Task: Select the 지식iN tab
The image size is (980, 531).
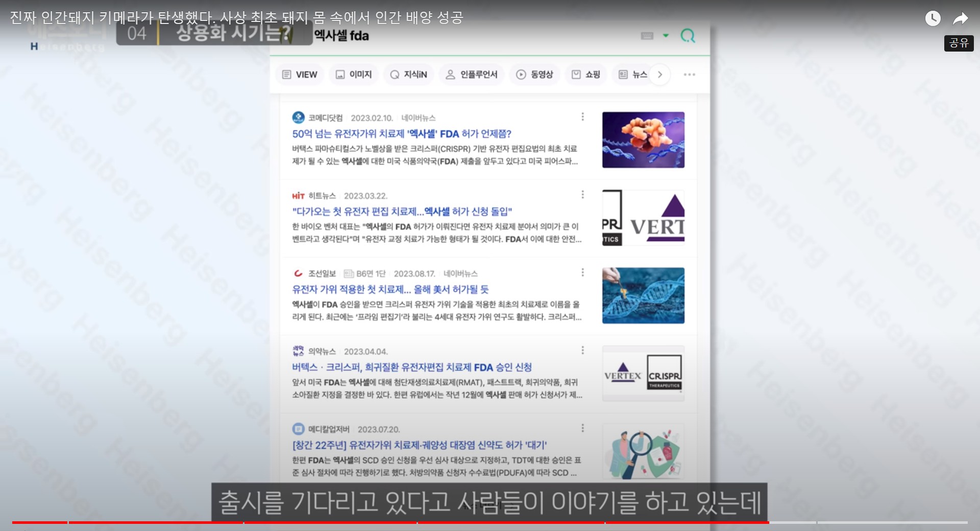Action: 408,75
